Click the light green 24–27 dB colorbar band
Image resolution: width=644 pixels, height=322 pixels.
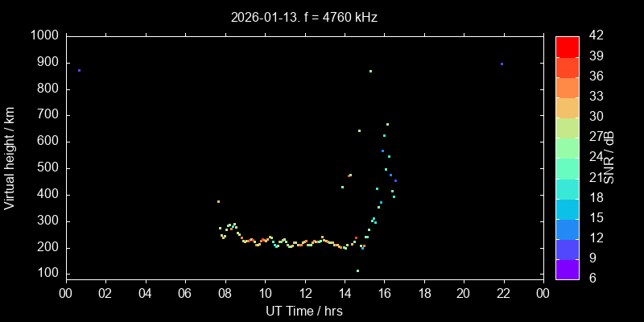click(x=567, y=147)
